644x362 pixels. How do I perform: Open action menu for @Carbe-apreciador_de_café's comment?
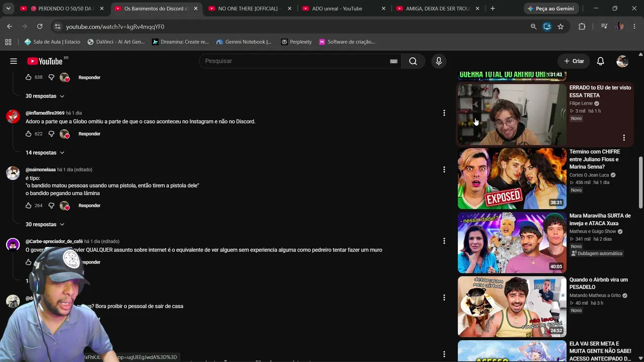444,241
